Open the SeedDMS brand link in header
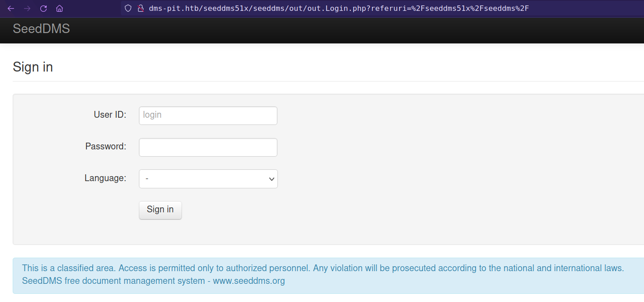 coord(41,29)
